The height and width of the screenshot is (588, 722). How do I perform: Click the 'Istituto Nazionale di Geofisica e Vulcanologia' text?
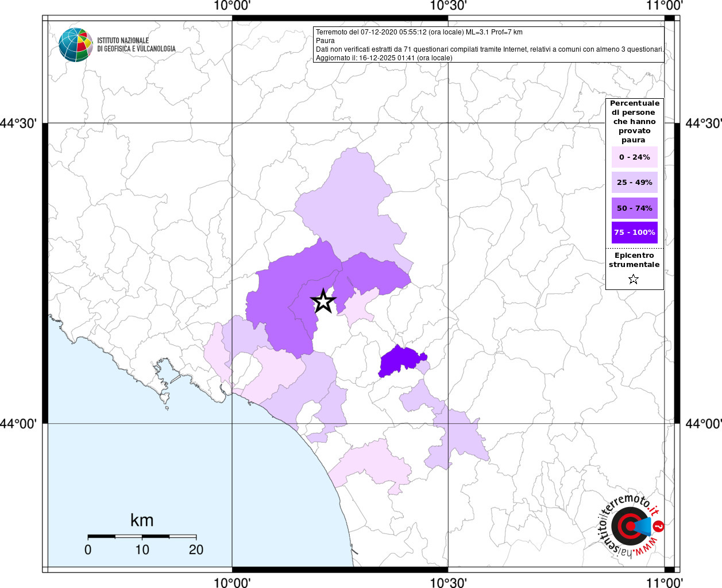[x=137, y=45]
